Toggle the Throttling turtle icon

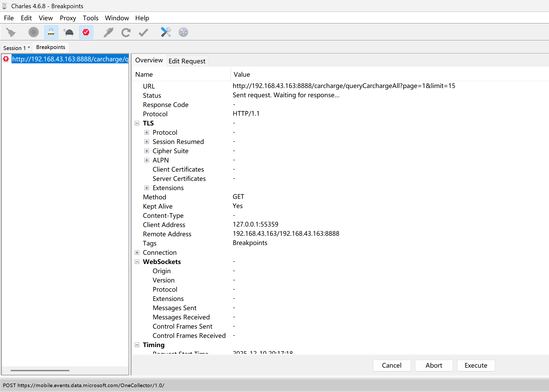click(69, 32)
